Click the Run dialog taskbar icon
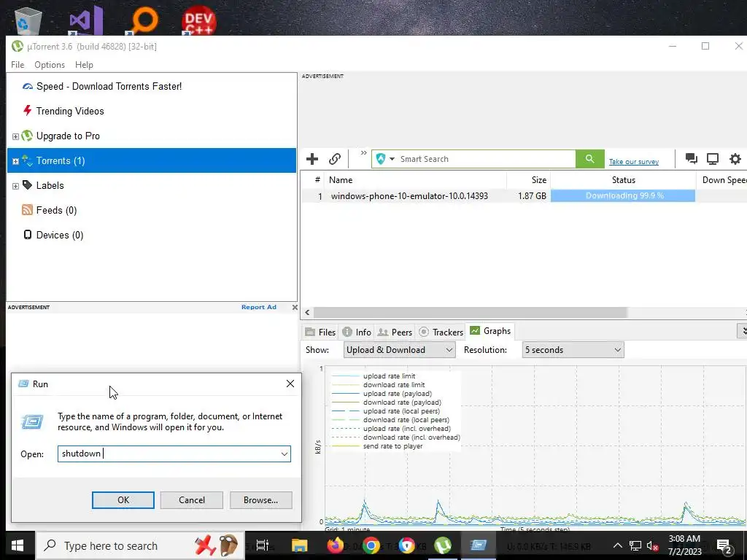 click(x=479, y=545)
